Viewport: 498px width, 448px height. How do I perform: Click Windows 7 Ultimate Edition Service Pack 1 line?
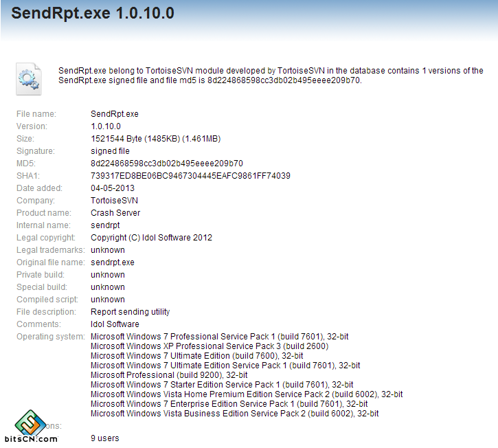[225, 366]
